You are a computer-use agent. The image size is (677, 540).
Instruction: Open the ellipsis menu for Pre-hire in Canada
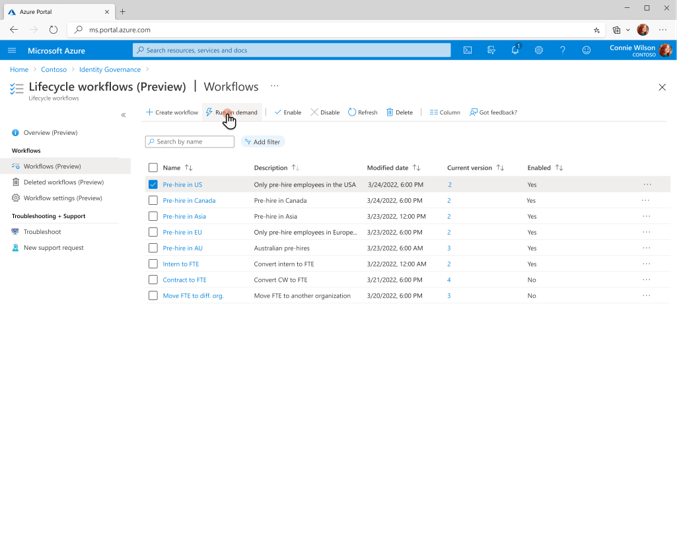pos(646,200)
